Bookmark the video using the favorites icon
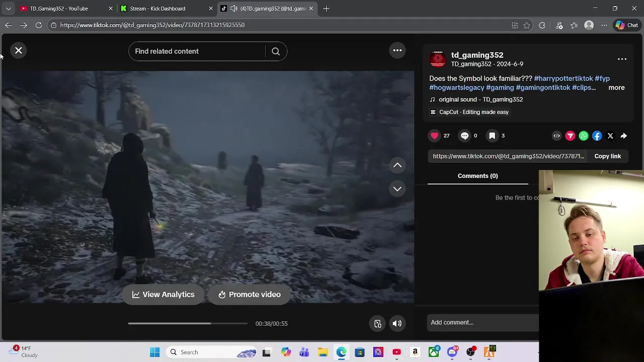The width and height of the screenshot is (644, 362). (x=492, y=136)
